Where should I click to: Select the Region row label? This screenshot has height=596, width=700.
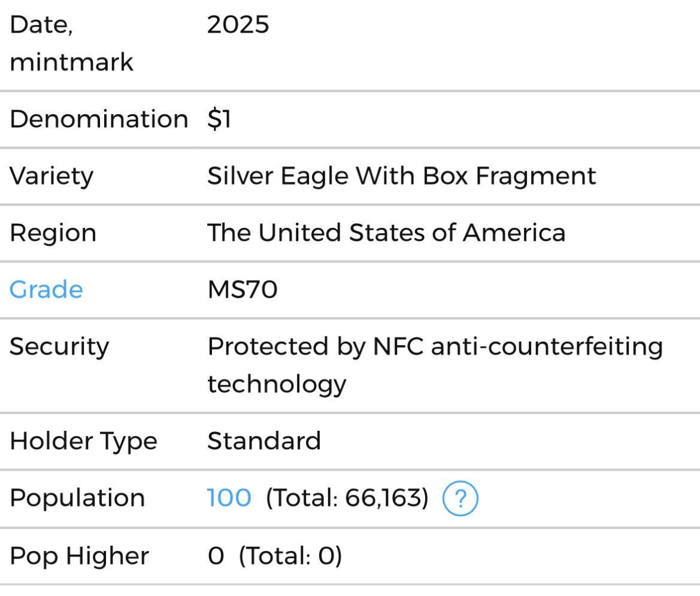click(53, 233)
